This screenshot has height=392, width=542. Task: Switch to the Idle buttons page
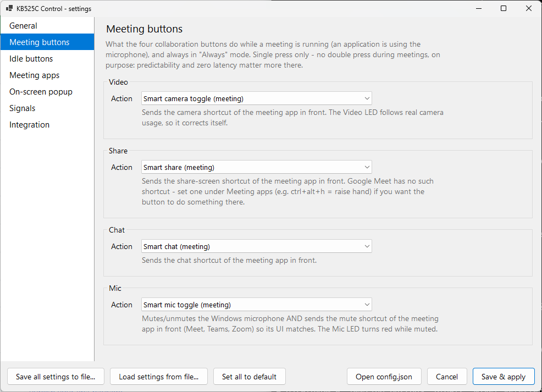(x=47, y=58)
